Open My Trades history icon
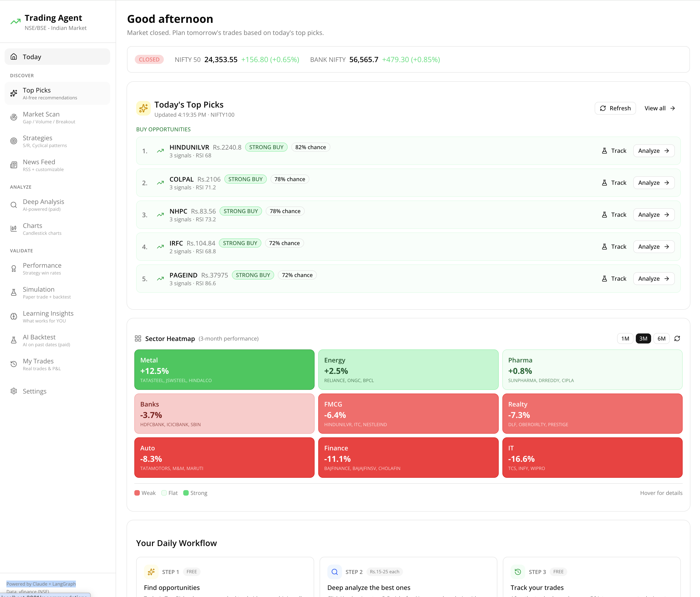Screen dimensions: 700x597 (x=13, y=364)
